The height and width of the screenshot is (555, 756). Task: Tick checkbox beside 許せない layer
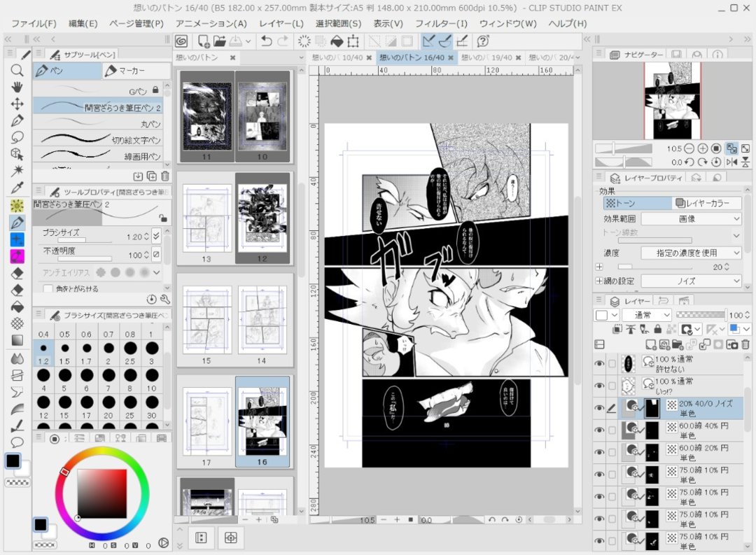(612, 363)
